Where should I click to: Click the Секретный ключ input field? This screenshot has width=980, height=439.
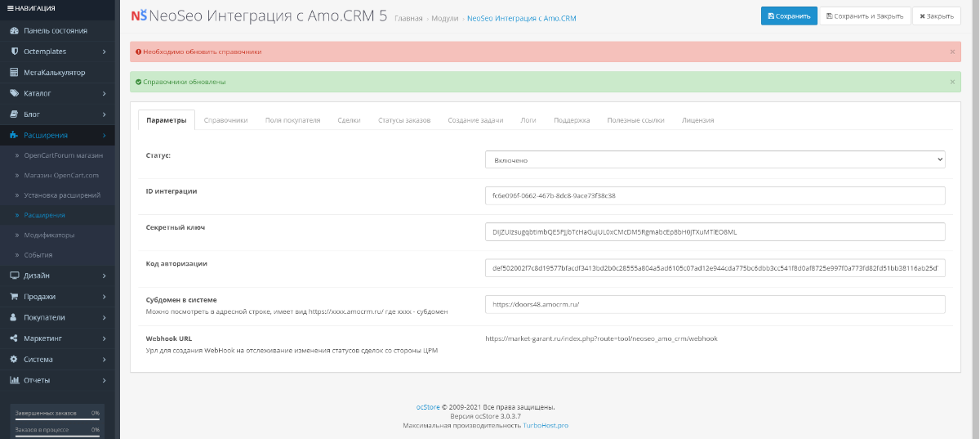715,231
